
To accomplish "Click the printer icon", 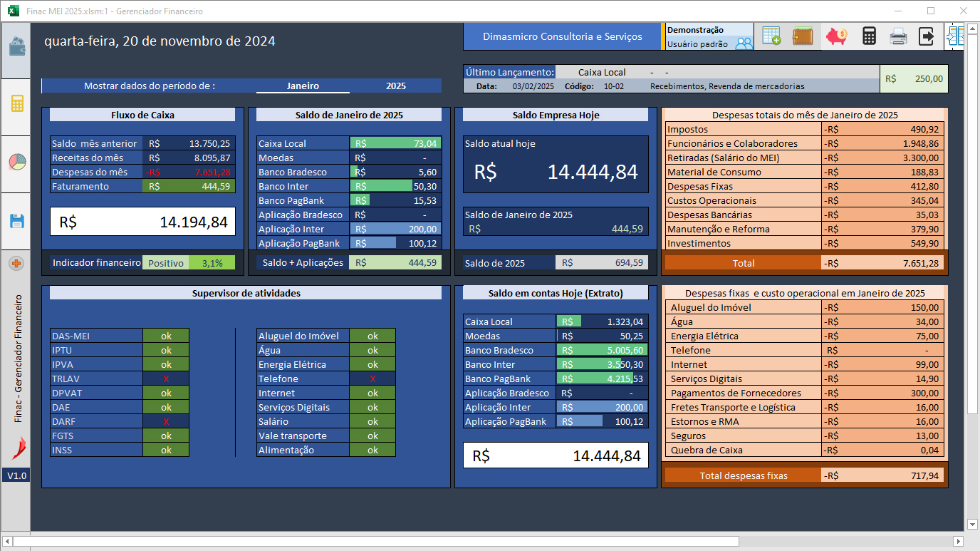I will point(898,36).
